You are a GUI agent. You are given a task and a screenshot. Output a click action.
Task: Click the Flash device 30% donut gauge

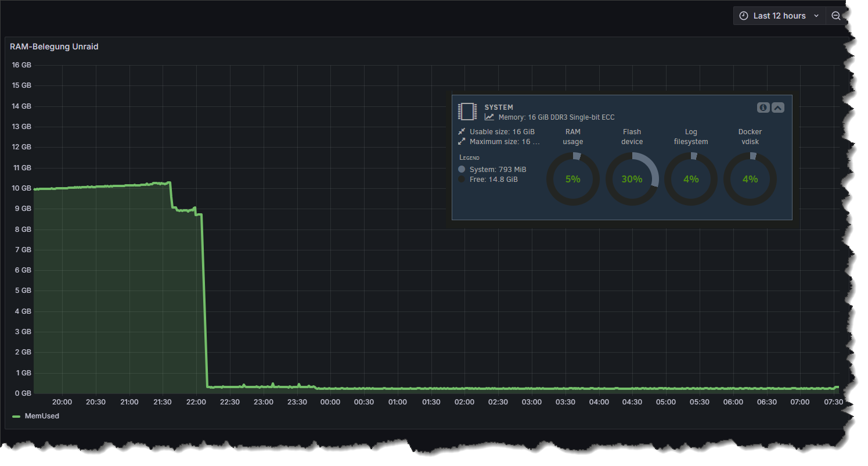pos(632,179)
